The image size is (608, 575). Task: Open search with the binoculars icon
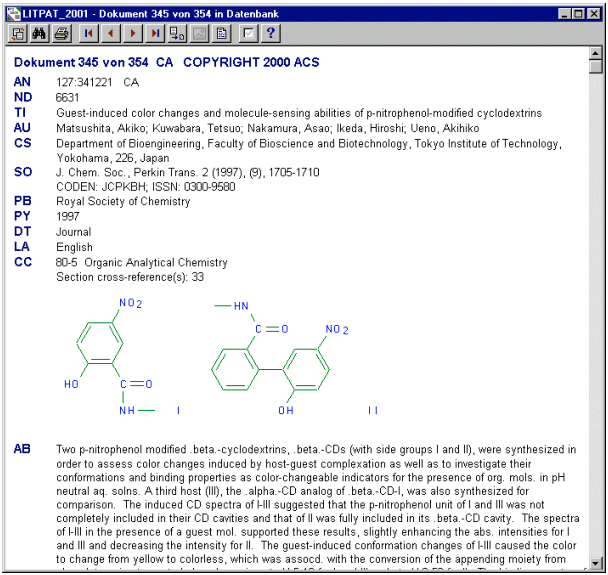pyautogui.click(x=40, y=33)
